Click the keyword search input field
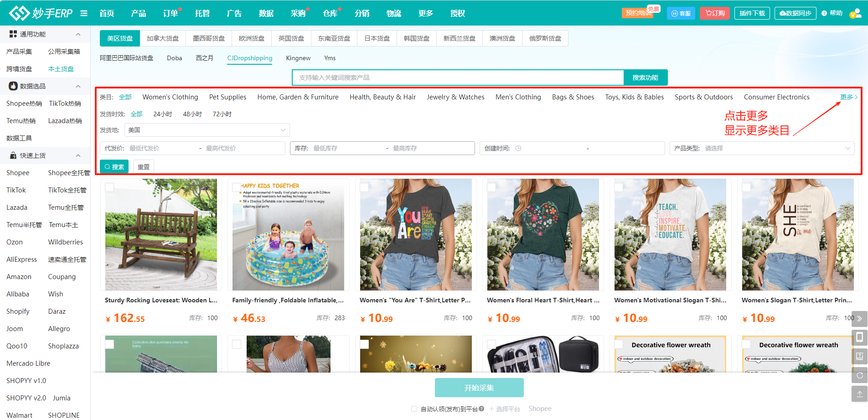This screenshot has height=420, width=868. coord(458,78)
